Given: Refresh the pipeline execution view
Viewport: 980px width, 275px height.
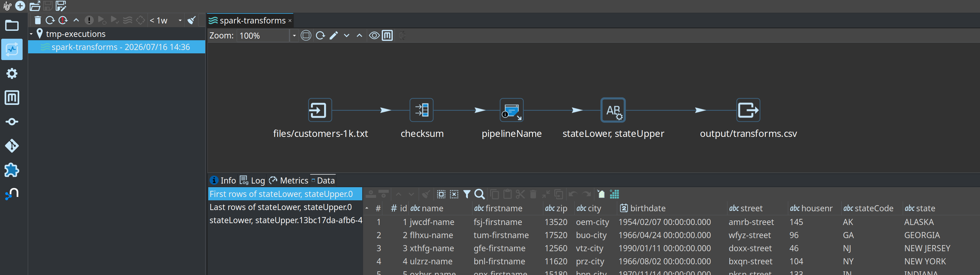Looking at the screenshot, I should tap(320, 35).
